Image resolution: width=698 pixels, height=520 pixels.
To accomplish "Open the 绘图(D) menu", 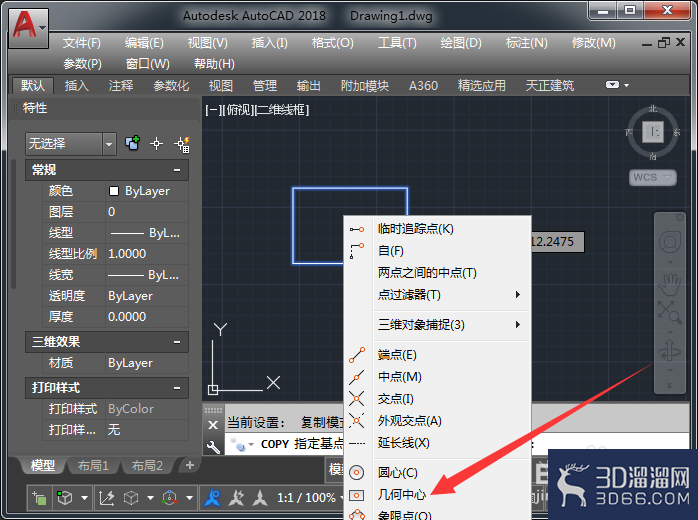I will pos(461,43).
